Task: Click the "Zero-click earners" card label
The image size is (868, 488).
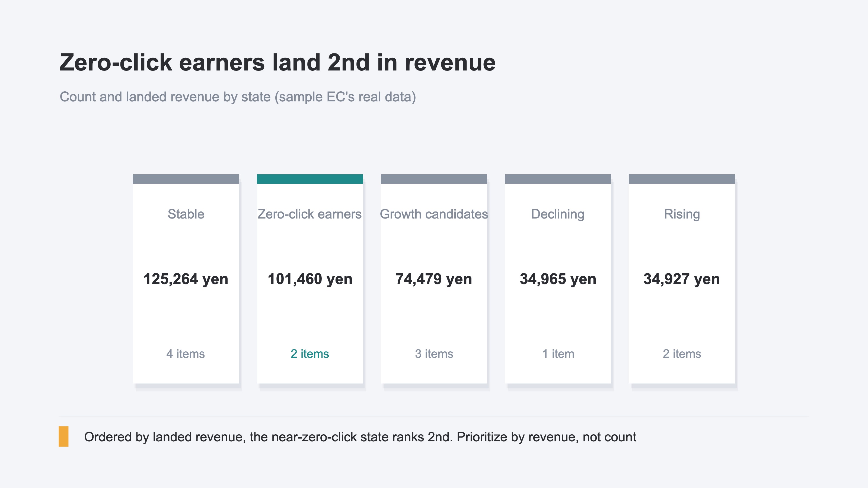Action: pyautogui.click(x=310, y=214)
